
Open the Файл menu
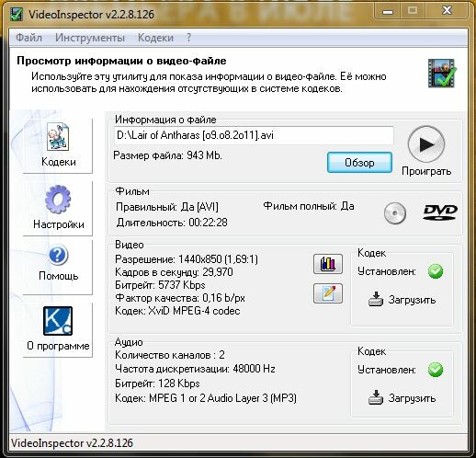28,38
